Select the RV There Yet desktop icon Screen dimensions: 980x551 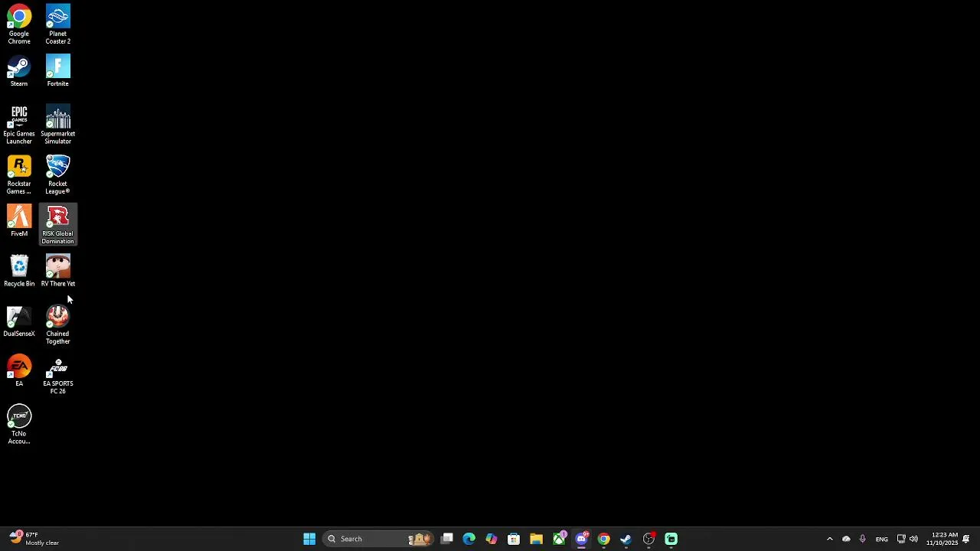click(57, 272)
